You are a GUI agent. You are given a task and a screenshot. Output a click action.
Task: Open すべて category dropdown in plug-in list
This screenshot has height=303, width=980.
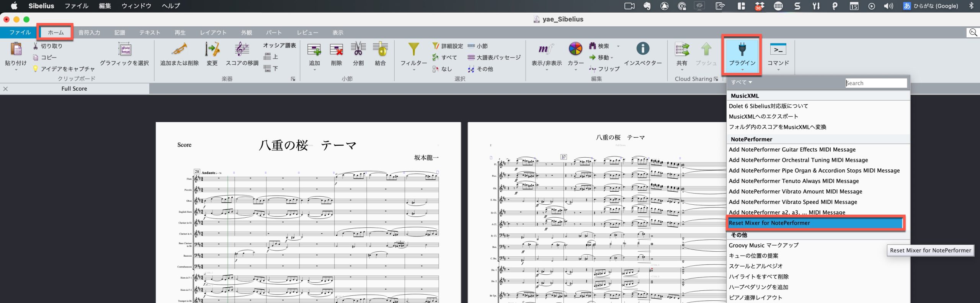click(x=742, y=82)
